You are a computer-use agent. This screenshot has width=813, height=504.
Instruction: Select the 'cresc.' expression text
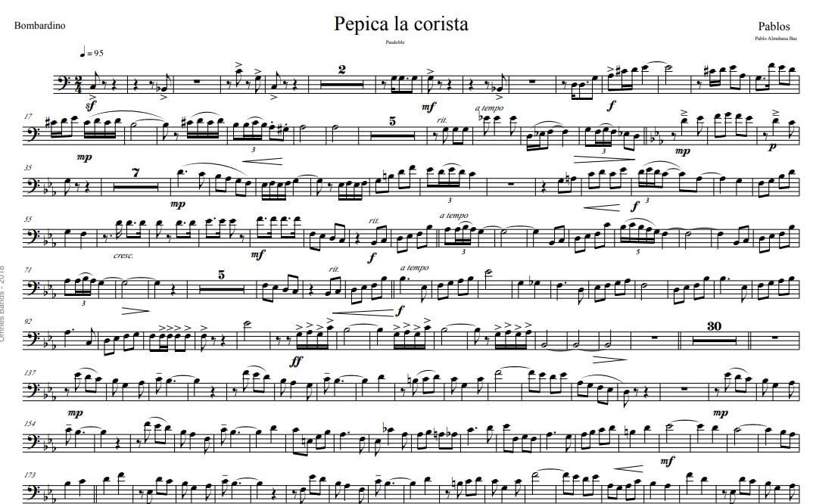(x=124, y=256)
